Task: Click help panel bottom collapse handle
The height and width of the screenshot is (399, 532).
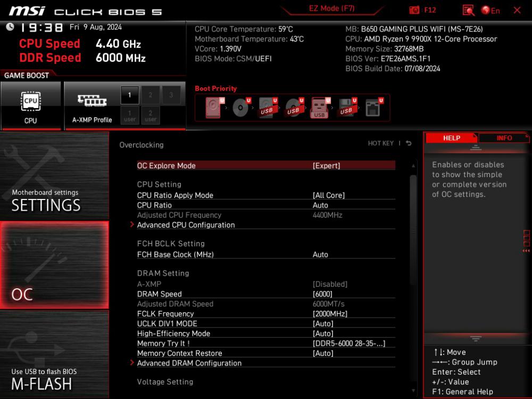Action: (x=476, y=338)
